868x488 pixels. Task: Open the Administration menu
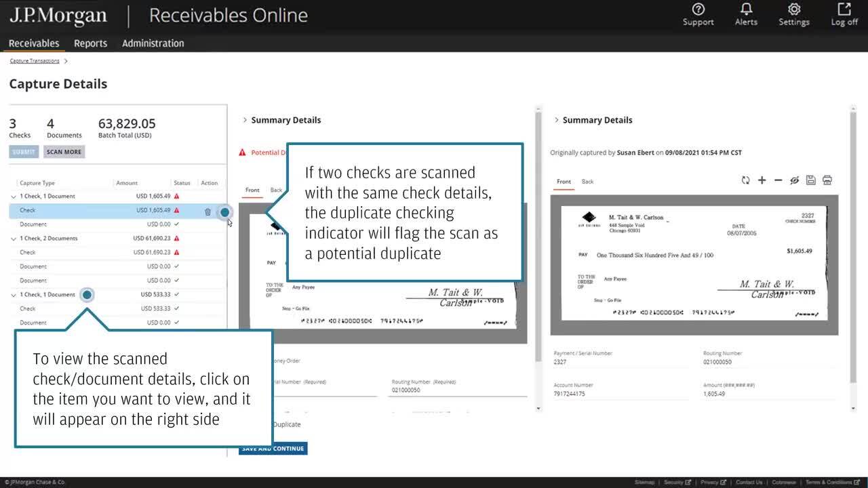click(x=153, y=43)
